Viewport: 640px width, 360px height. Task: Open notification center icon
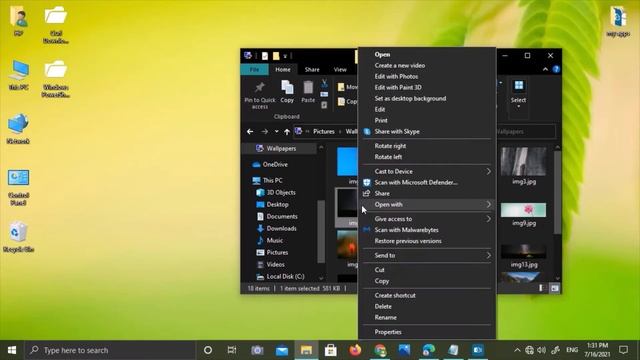point(623,350)
